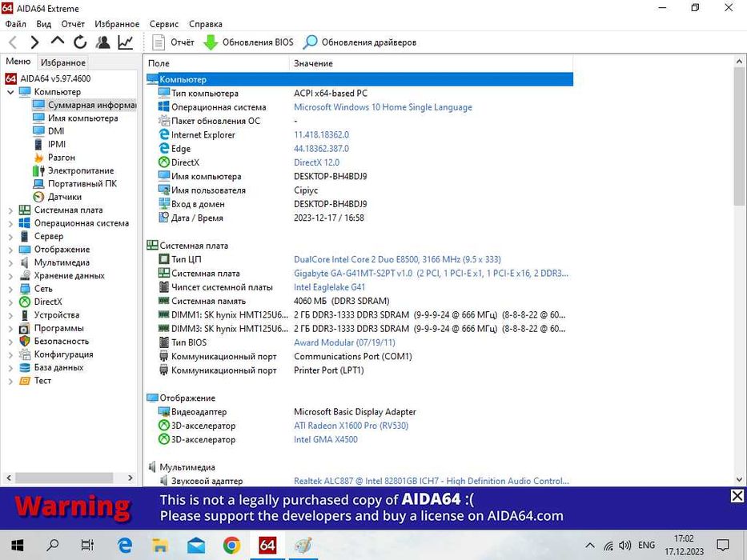The image size is (747, 560).
Task: Expand the Мультимедиа tree node
Action: click(x=10, y=262)
